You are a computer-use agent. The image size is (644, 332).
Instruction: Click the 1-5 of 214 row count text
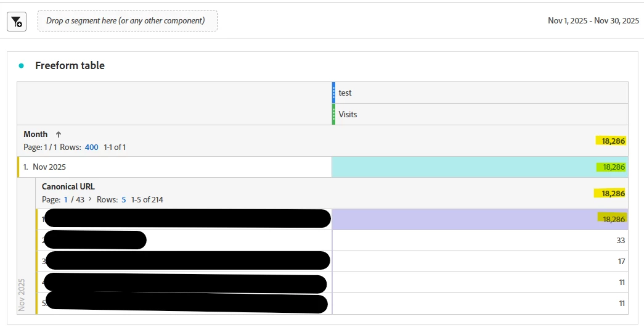point(147,199)
